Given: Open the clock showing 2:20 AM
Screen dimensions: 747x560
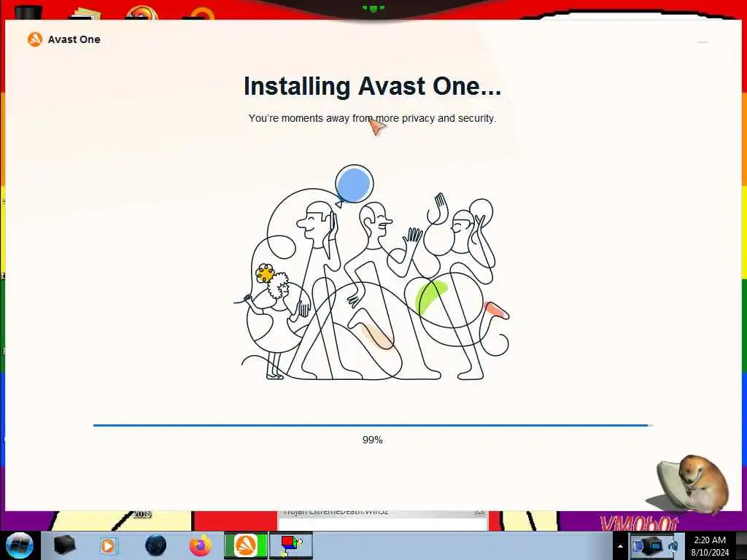Looking at the screenshot, I should 709,545.
